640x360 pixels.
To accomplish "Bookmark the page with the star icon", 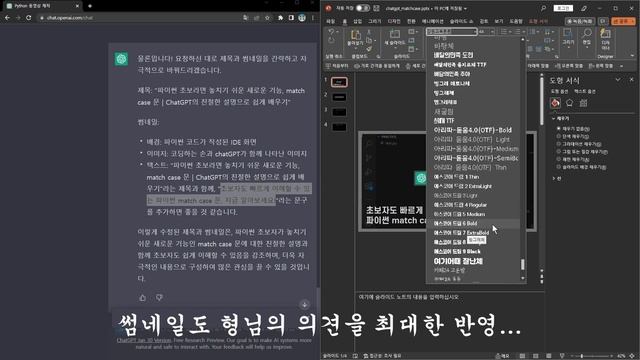I will 267,18.
